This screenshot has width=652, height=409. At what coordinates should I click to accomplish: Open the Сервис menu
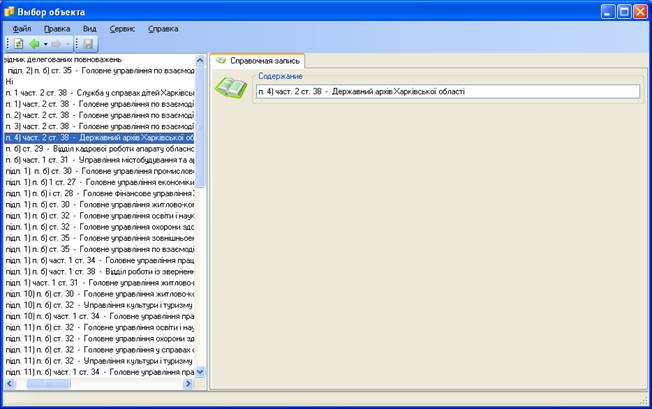pos(123,29)
